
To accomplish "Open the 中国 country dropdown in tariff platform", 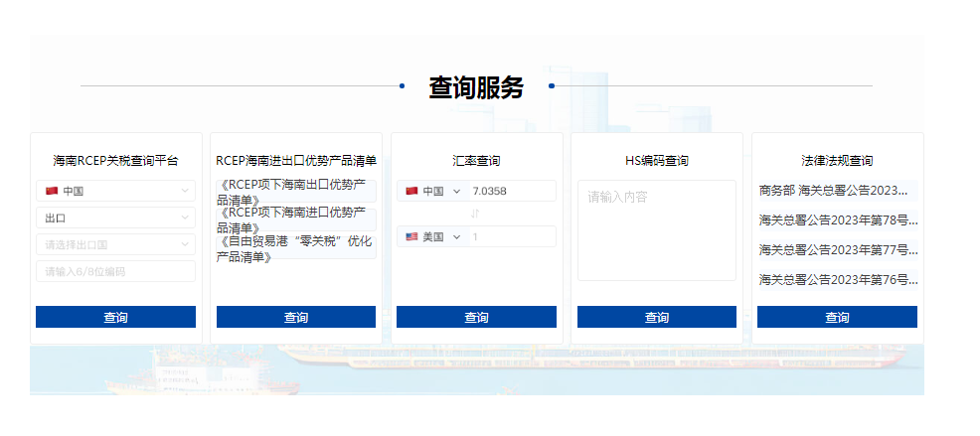I will pos(115,191).
